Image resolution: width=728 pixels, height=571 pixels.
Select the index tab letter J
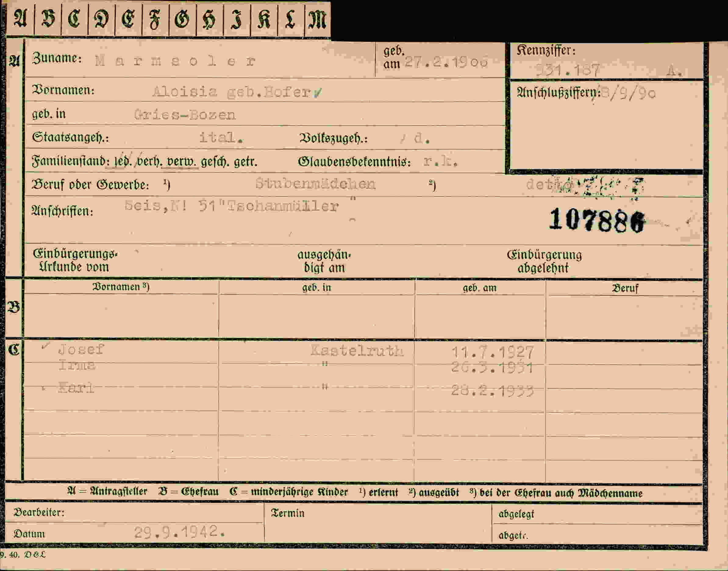[x=237, y=20]
